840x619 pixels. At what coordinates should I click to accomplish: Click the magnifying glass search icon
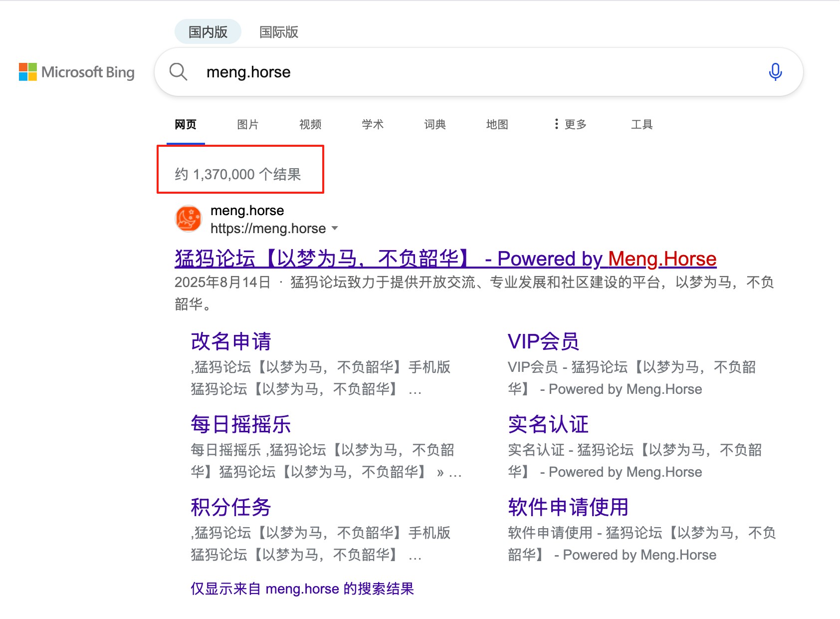click(178, 72)
